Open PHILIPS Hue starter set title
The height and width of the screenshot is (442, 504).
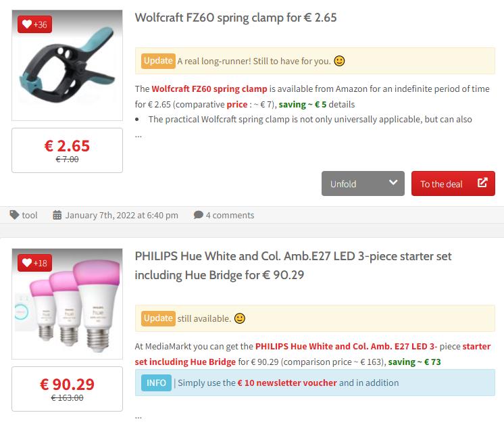point(293,266)
